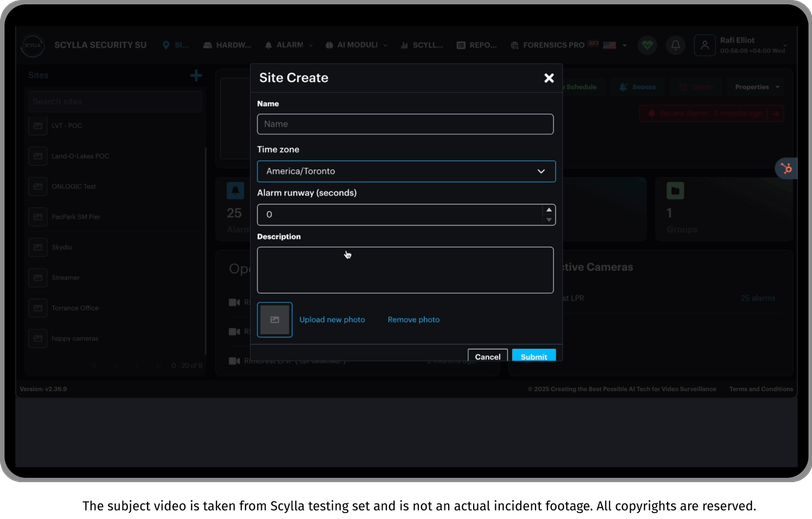Cancel the site creation

[487, 356]
